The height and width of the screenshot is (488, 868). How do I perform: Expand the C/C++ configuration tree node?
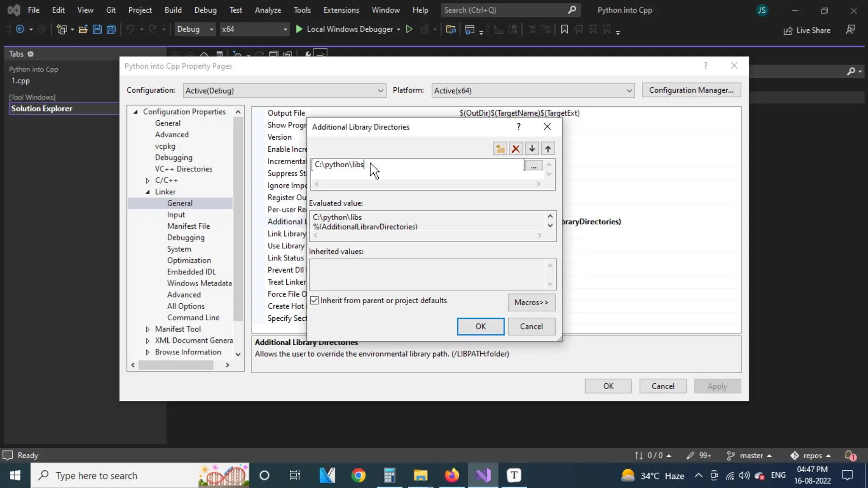click(148, 181)
